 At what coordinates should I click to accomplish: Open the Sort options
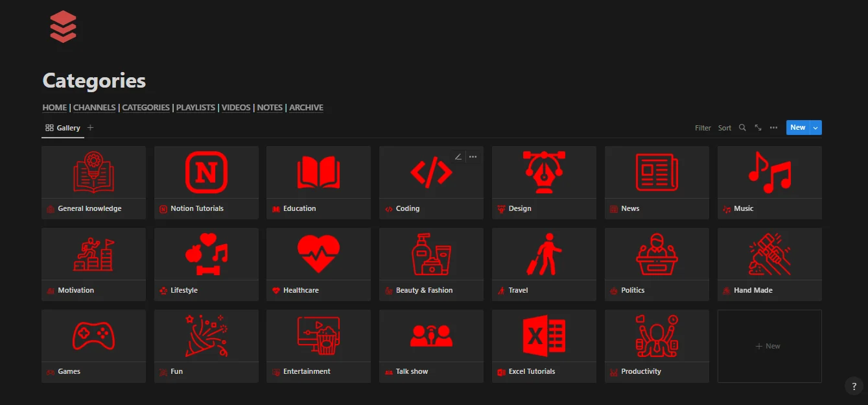724,128
